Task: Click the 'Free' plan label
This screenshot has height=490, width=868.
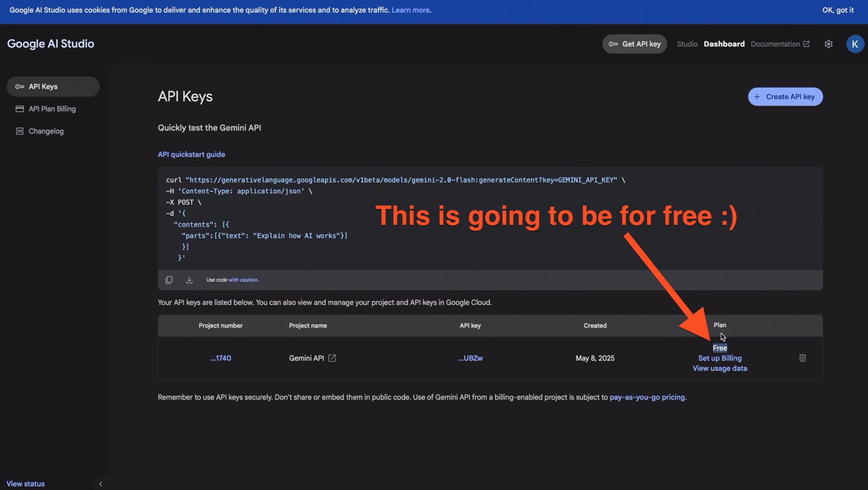Action: [720, 348]
